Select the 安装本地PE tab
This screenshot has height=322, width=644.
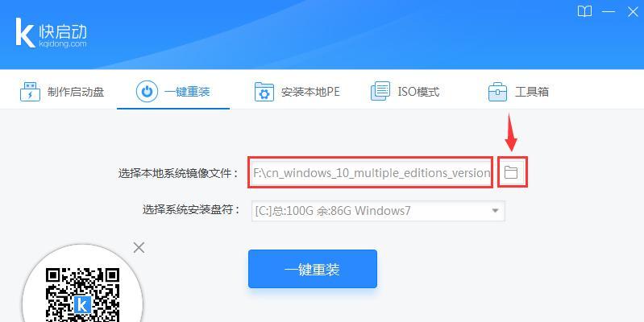pyautogui.click(x=297, y=92)
